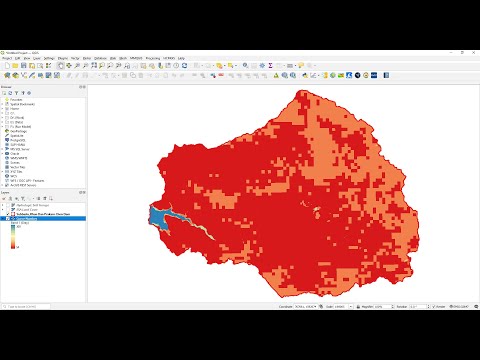Click the New Shapefile Layer icon

[24, 76]
